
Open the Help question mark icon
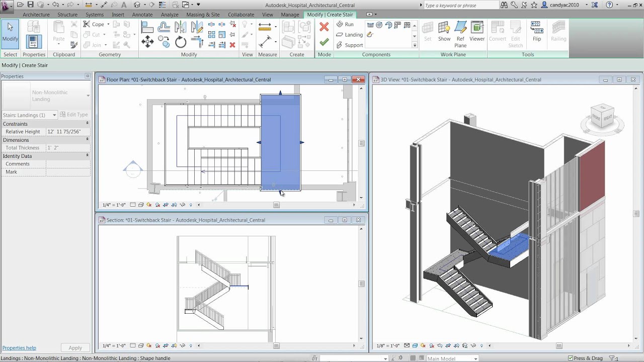click(609, 5)
